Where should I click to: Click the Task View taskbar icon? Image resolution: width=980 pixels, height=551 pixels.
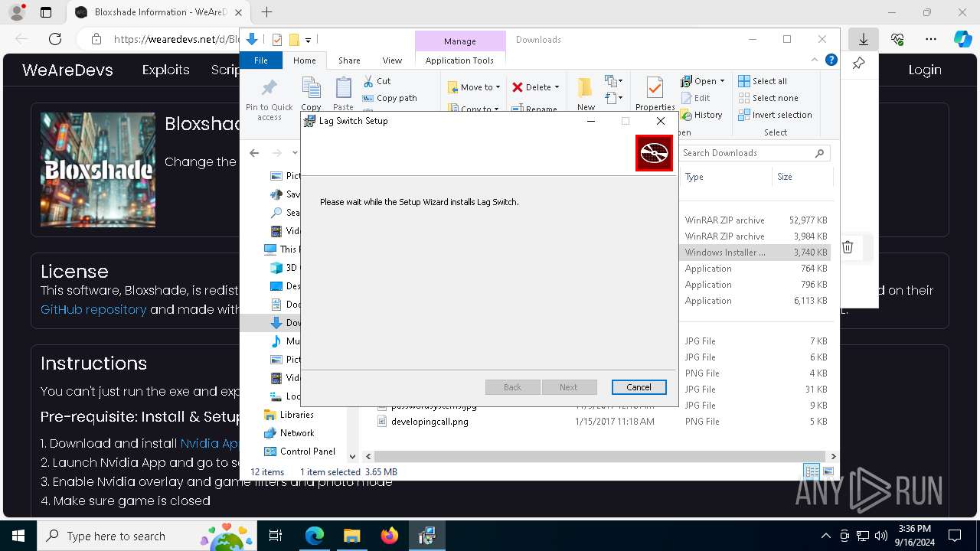(276, 536)
